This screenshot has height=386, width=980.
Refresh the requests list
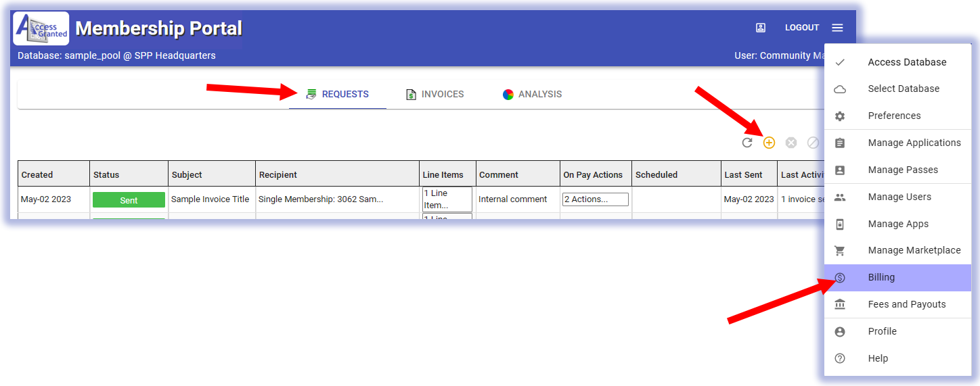pyautogui.click(x=747, y=143)
